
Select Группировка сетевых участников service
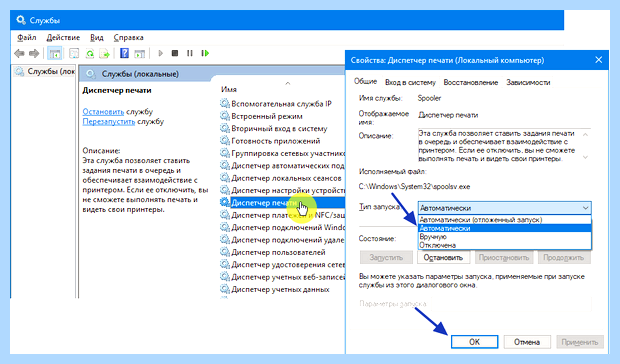coord(282,153)
